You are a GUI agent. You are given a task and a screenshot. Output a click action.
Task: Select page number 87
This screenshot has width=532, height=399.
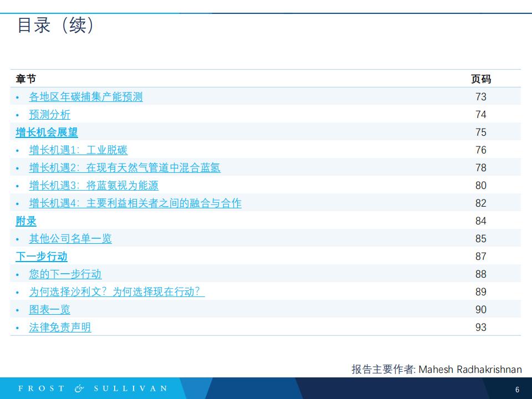click(481, 256)
